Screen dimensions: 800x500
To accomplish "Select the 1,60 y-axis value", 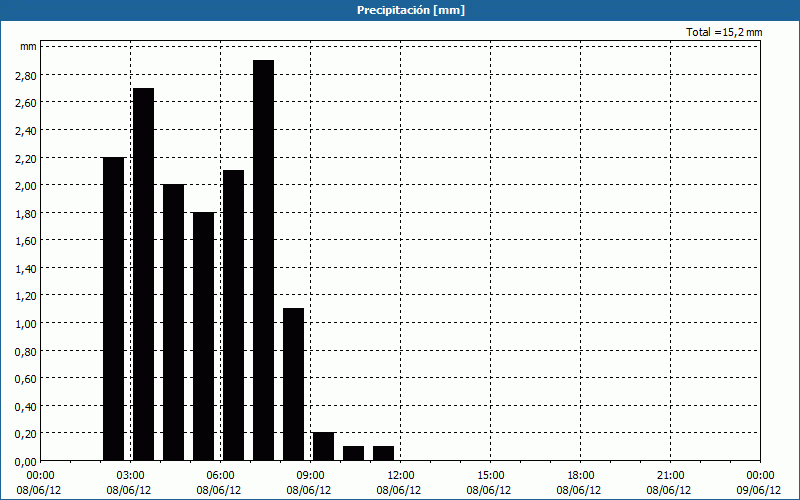I will click(26, 241).
